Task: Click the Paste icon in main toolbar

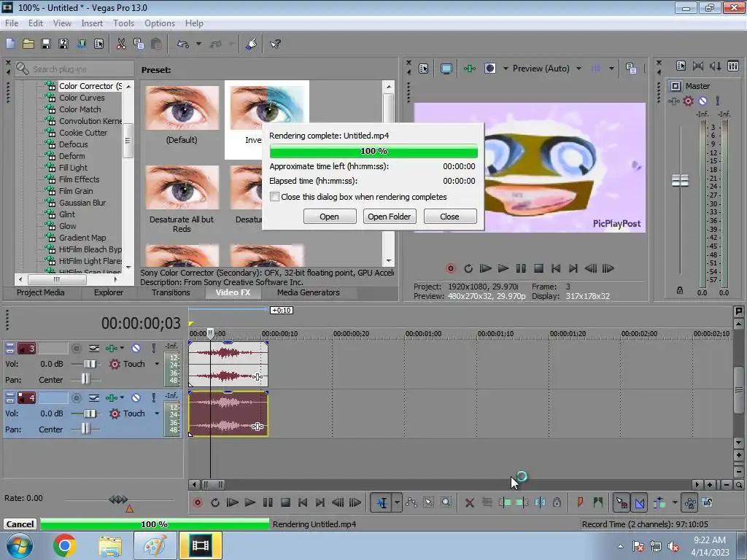Action: [156, 44]
